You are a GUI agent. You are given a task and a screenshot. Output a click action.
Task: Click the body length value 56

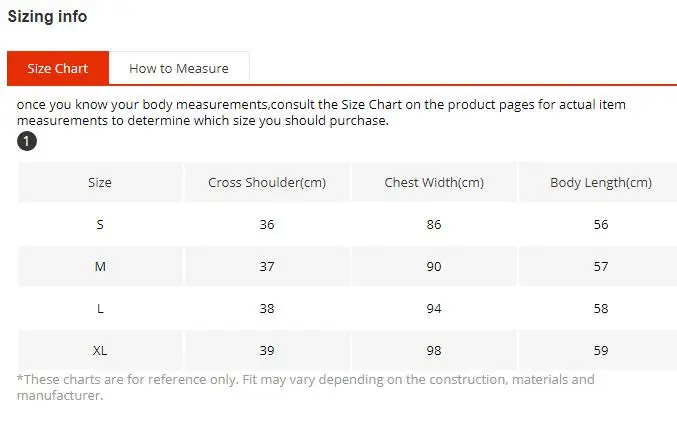pos(601,225)
